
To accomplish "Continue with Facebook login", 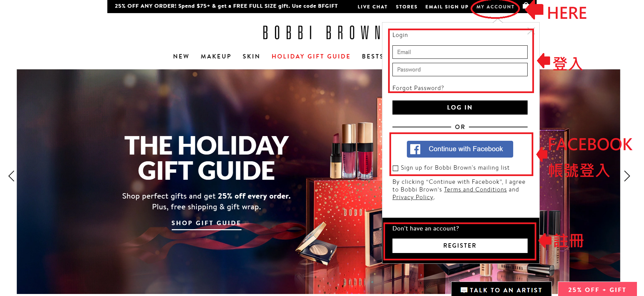I will tap(460, 149).
